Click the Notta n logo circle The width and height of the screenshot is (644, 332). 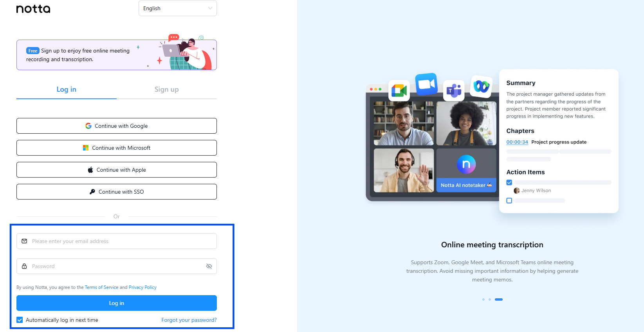point(466,164)
